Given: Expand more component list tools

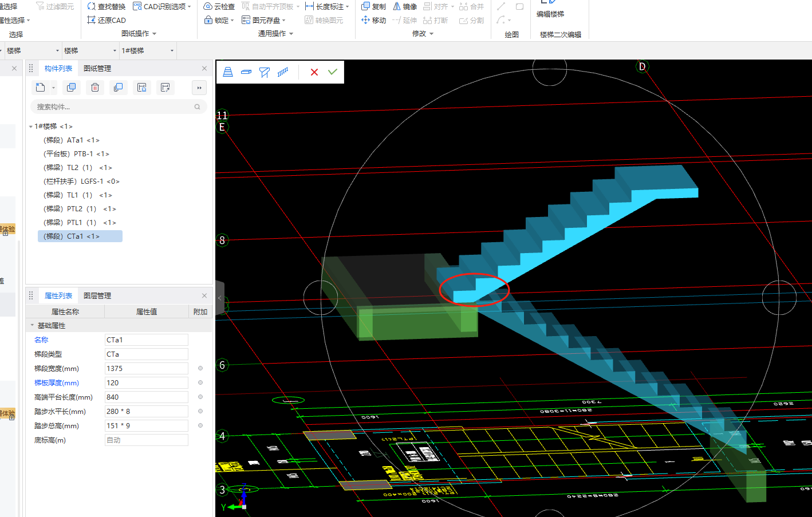Looking at the screenshot, I should pos(199,88).
